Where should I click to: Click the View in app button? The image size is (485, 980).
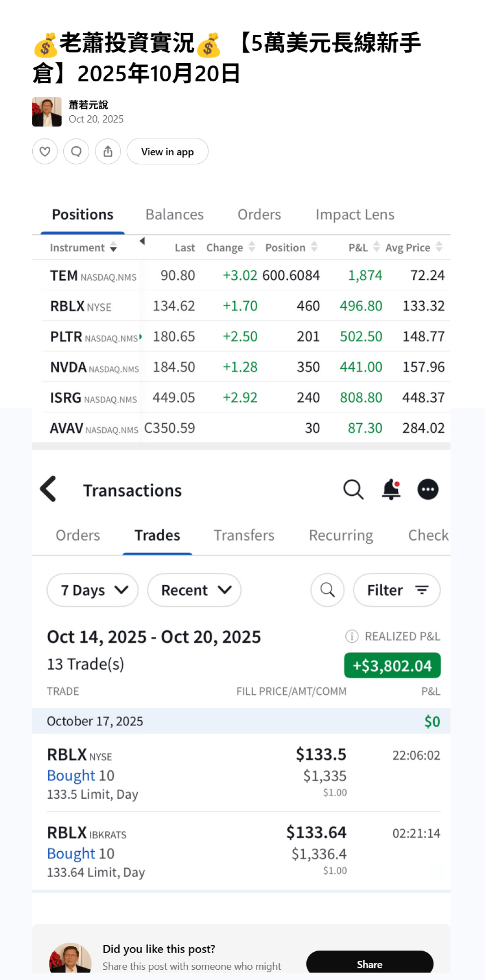point(167,152)
